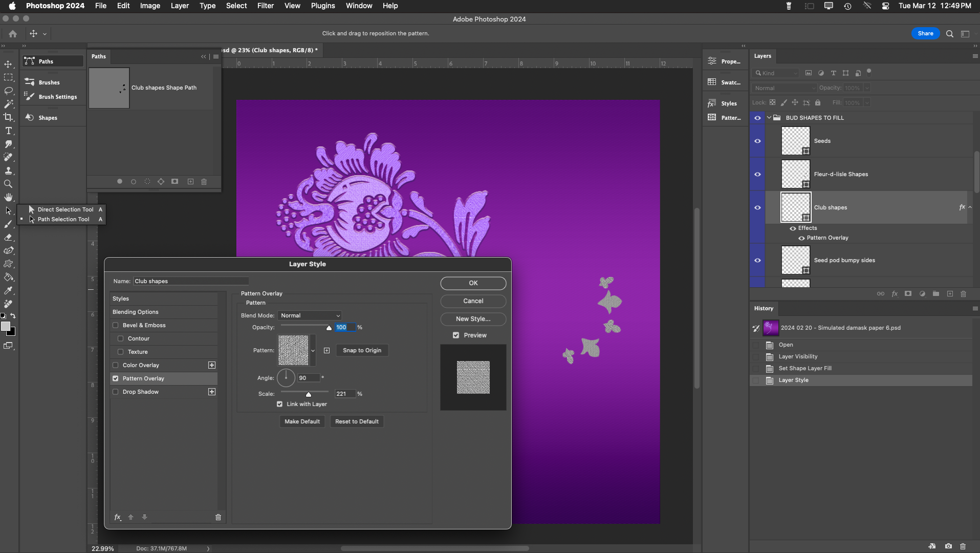Viewport: 980px width, 553px height.
Task: Select the Lasso tool
Action: [9, 91]
